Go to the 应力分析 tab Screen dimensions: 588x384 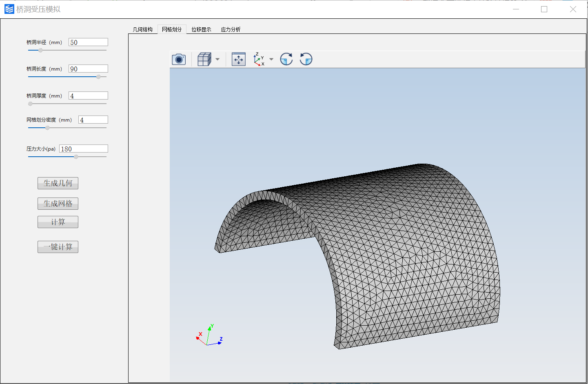pos(231,29)
